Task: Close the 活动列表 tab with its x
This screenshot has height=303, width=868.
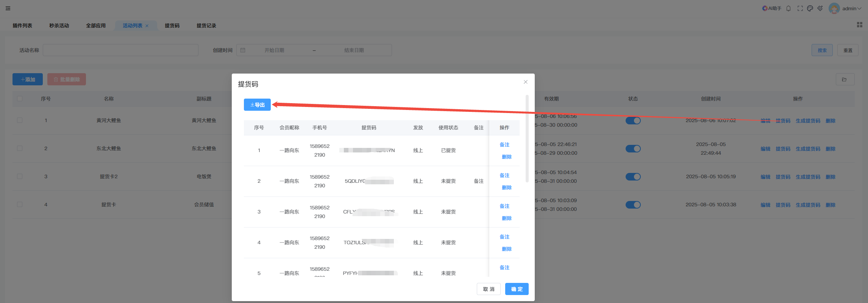Action: [147, 26]
